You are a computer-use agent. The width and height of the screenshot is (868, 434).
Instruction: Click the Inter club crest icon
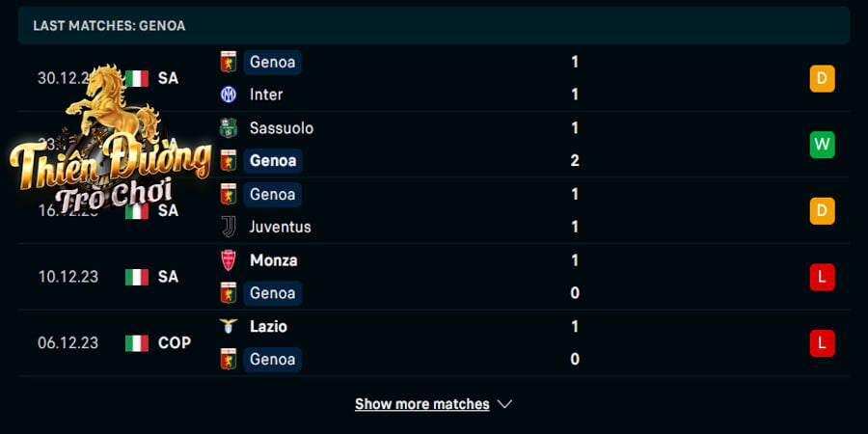coord(228,95)
